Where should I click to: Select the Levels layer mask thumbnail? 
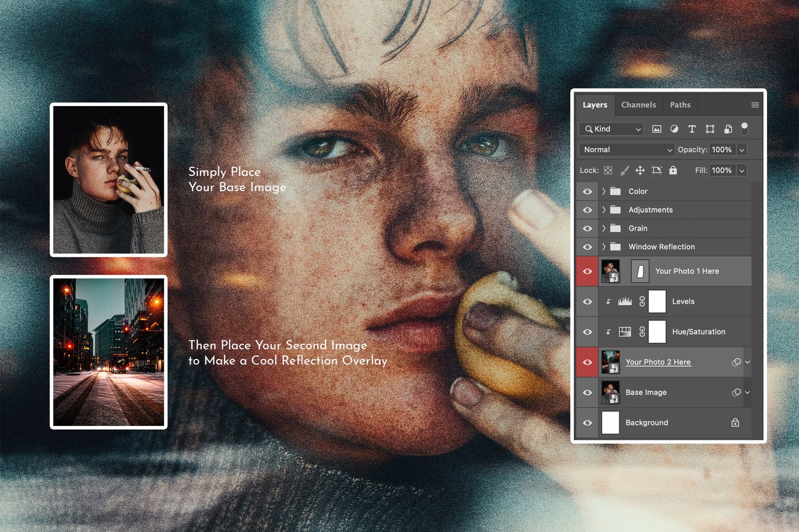(x=657, y=301)
